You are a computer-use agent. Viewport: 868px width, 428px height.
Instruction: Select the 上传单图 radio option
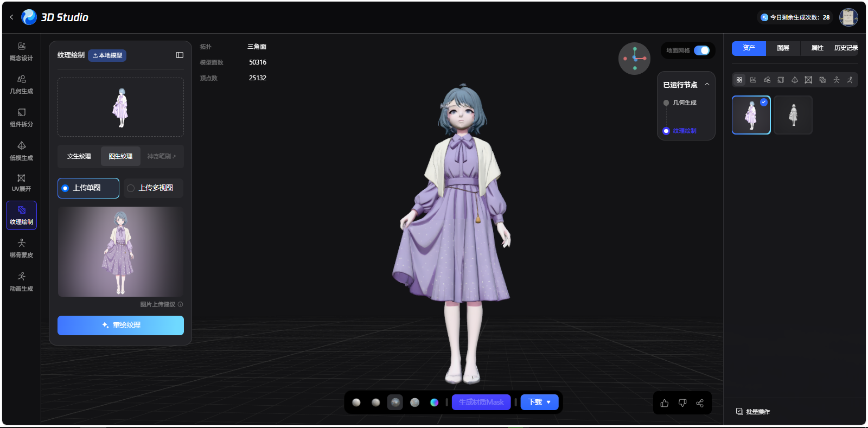coord(88,188)
